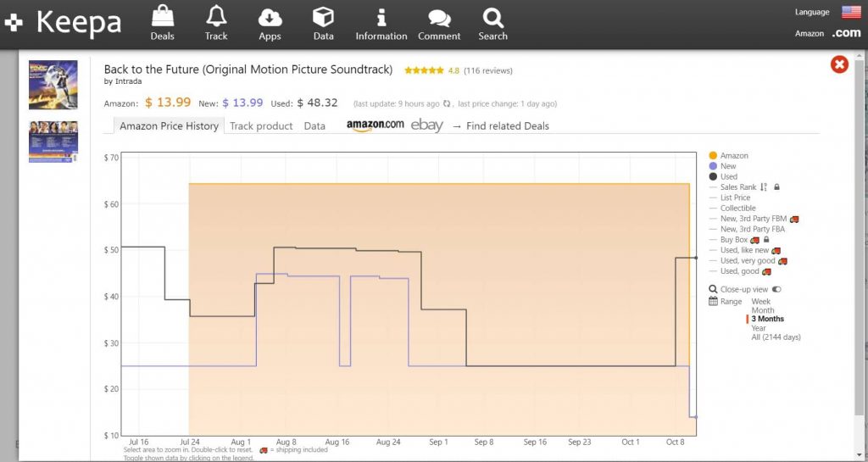Select the Year range option

pos(759,328)
